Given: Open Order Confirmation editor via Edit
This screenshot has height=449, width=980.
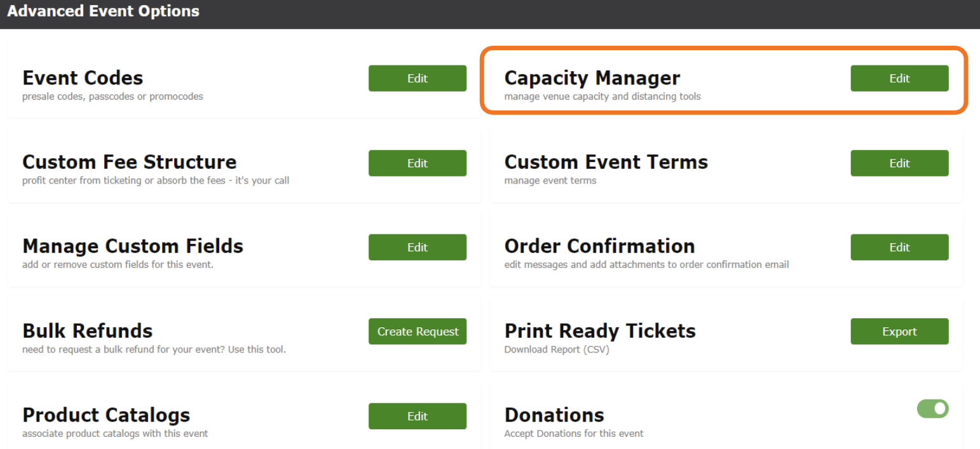Looking at the screenshot, I should point(899,247).
